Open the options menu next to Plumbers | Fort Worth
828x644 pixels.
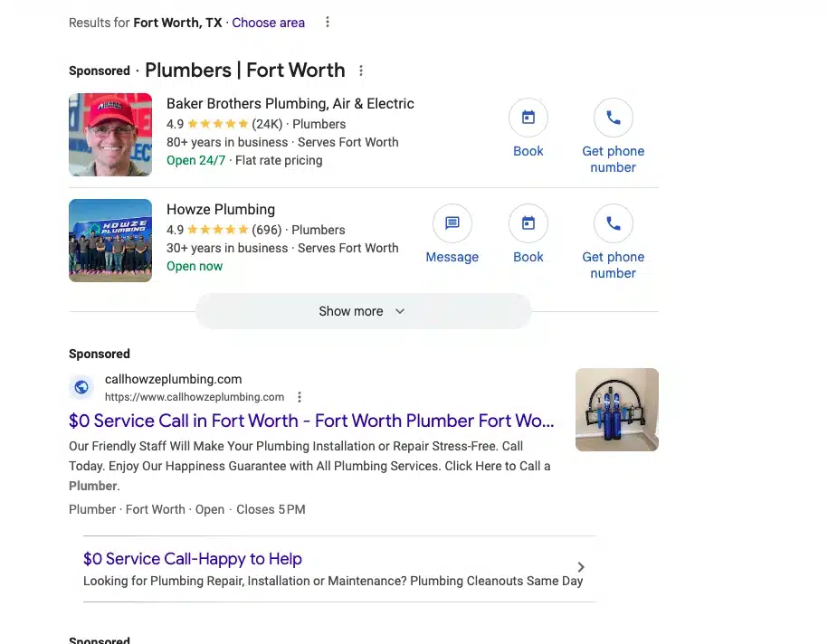(x=361, y=71)
